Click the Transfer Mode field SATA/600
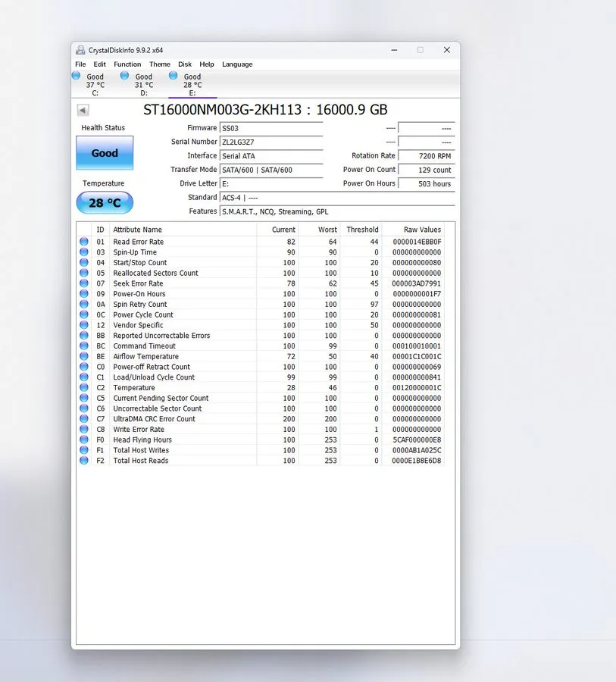Screen dimensions: 616x682 point(271,170)
